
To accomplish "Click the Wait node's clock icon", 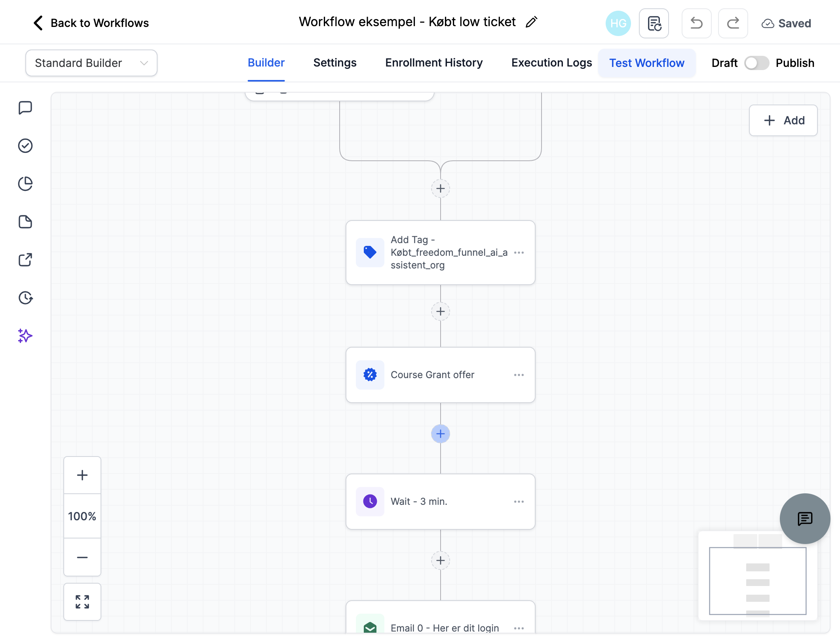I will pyautogui.click(x=370, y=502).
